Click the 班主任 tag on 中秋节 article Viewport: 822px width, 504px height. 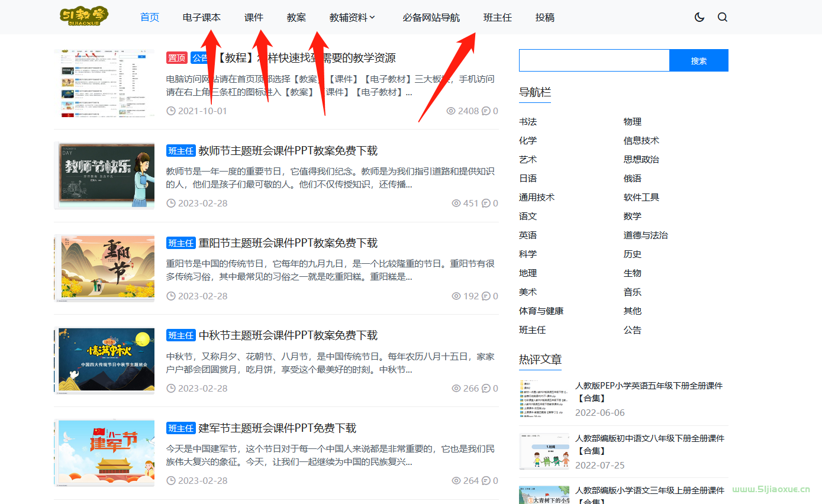pos(181,335)
